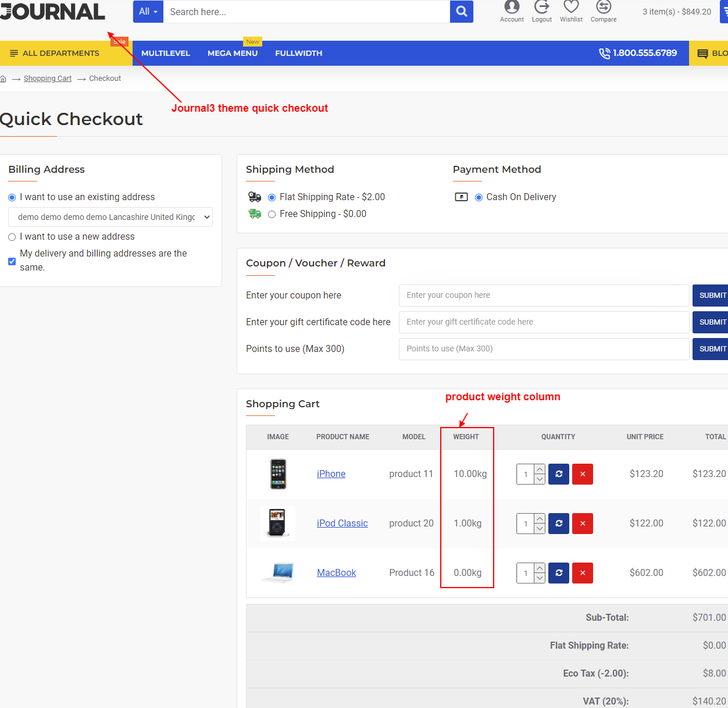Click the gift certificate code field

(544, 322)
